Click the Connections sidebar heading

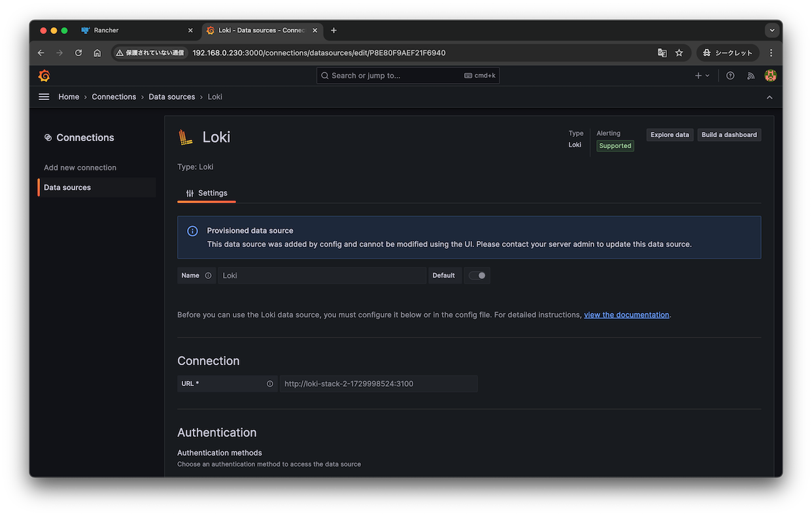click(79, 138)
